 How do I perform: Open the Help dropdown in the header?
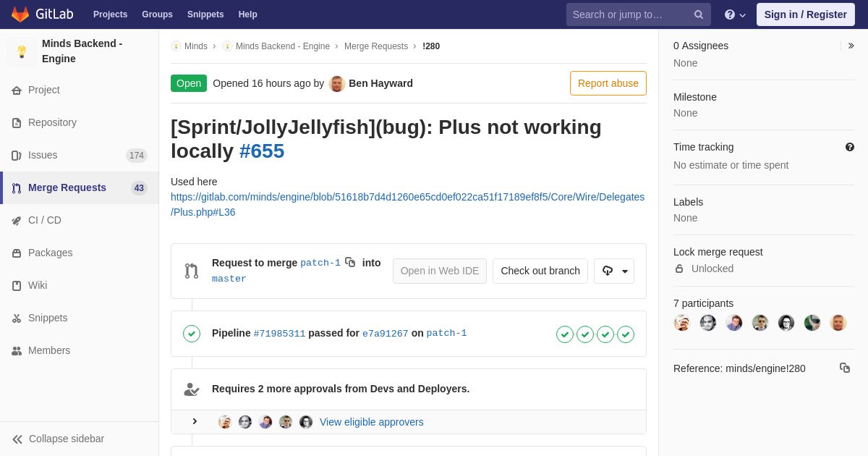point(735,14)
